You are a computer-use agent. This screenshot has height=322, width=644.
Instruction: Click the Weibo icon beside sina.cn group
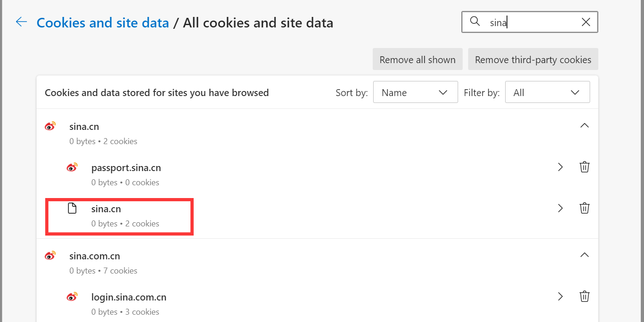pos(50,126)
